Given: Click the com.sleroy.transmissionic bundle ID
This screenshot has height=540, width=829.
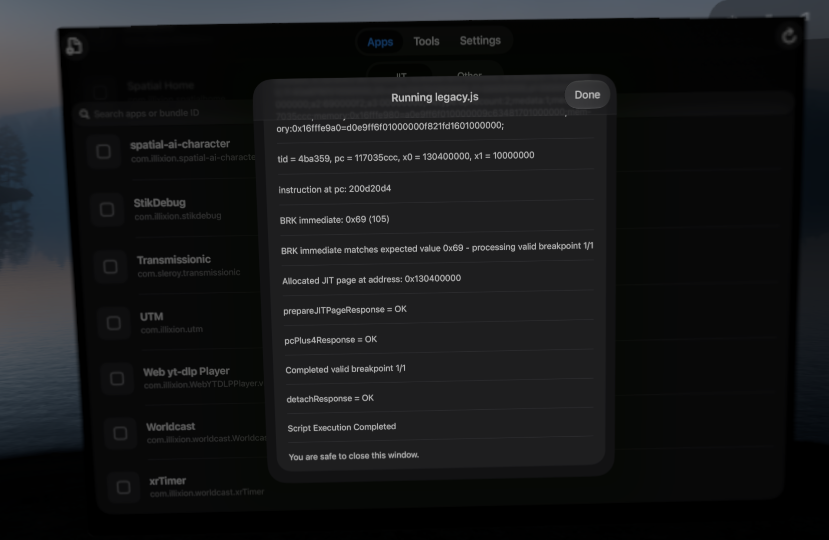Looking at the screenshot, I should [189, 273].
